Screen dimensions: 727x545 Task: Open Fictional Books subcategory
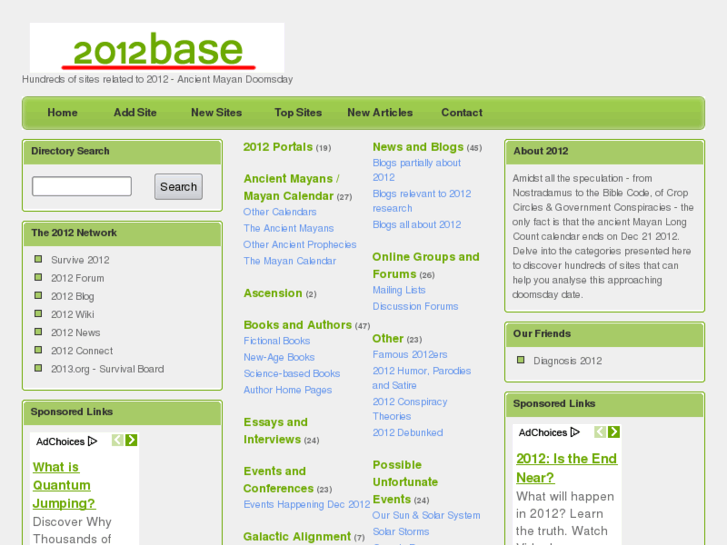point(276,341)
